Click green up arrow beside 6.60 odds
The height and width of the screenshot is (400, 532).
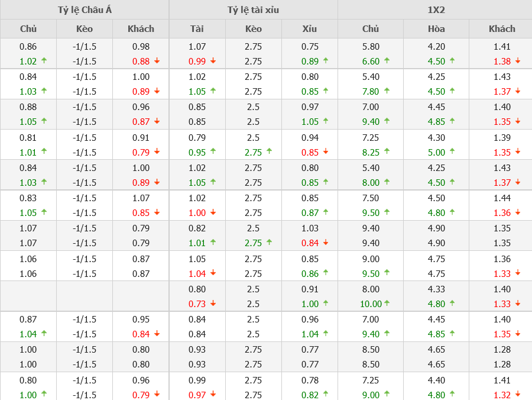point(387,60)
